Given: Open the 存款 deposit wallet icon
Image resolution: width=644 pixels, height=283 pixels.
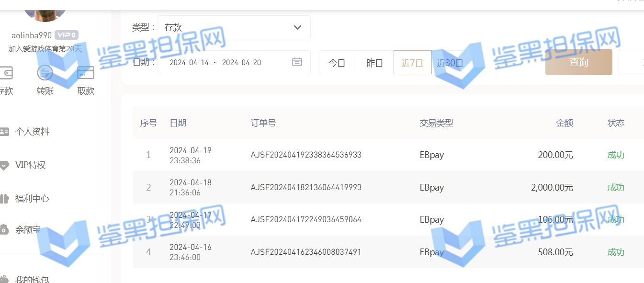Looking at the screenshot, I should (x=5, y=73).
